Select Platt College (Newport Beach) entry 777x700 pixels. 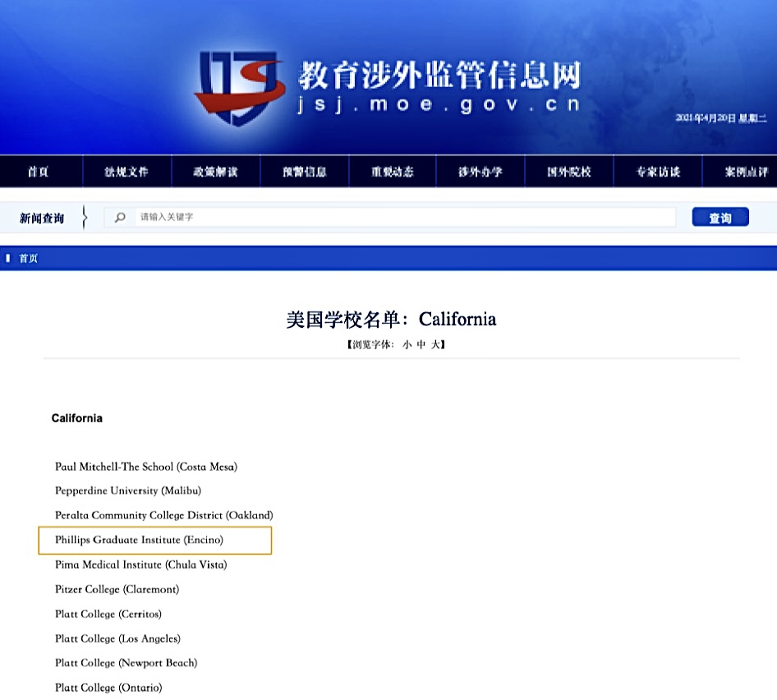126,663
